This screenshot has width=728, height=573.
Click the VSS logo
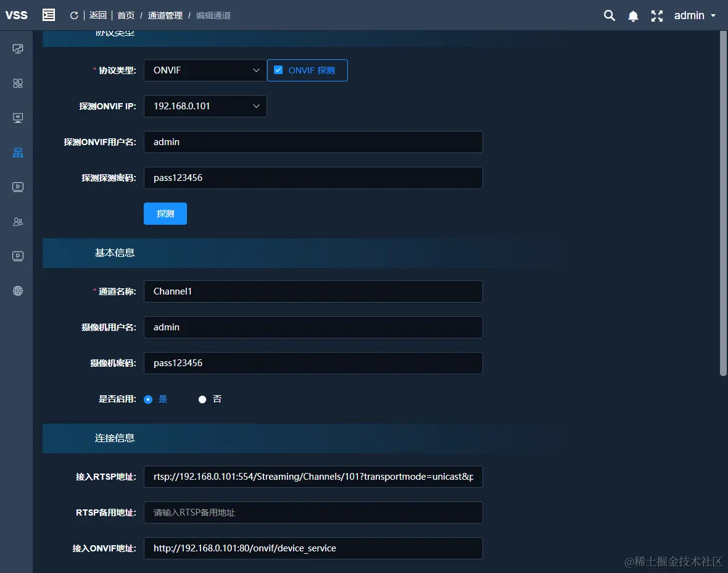16,15
